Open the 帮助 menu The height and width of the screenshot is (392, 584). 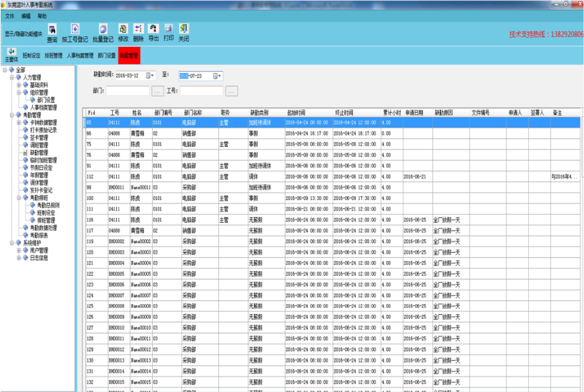click(x=42, y=16)
